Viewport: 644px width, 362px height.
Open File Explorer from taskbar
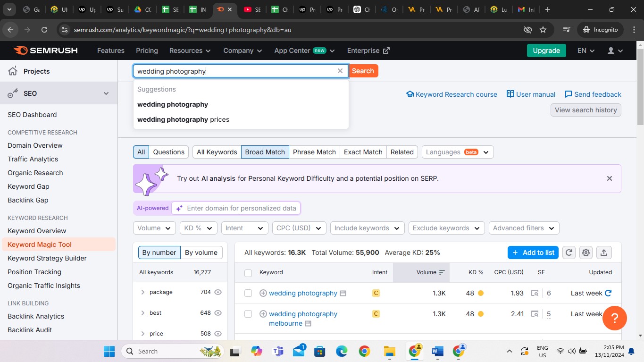pyautogui.click(x=389, y=351)
